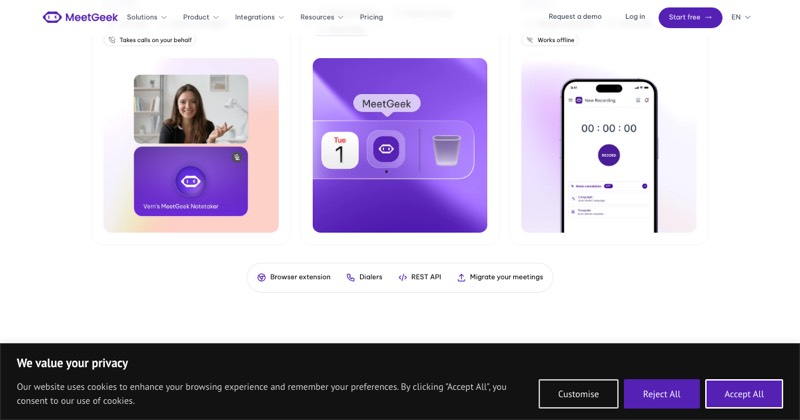Click the arrow inside Start free button
This screenshot has width=800, height=420.
click(x=708, y=17)
